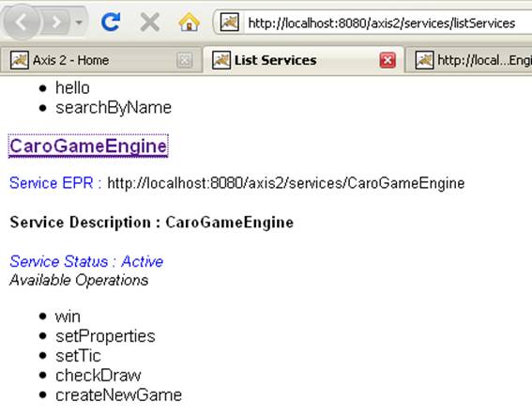Open the Home page house icon
This screenshot has width=532, height=417.
coord(189,23)
